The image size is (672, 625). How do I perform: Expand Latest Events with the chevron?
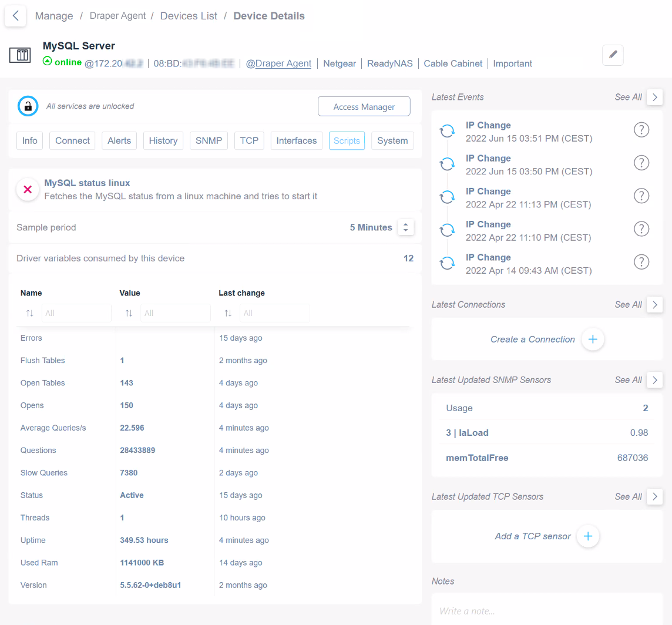(x=654, y=98)
